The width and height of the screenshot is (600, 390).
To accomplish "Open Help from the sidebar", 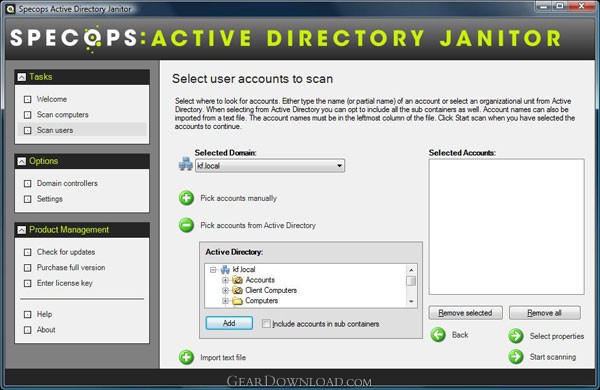I will [x=44, y=314].
